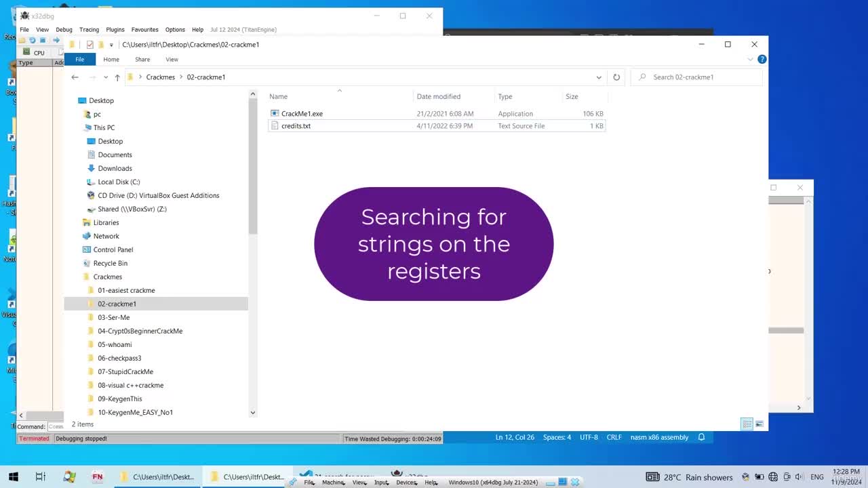
Task: Expand the ribbon with the chevron
Action: tap(751, 60)
